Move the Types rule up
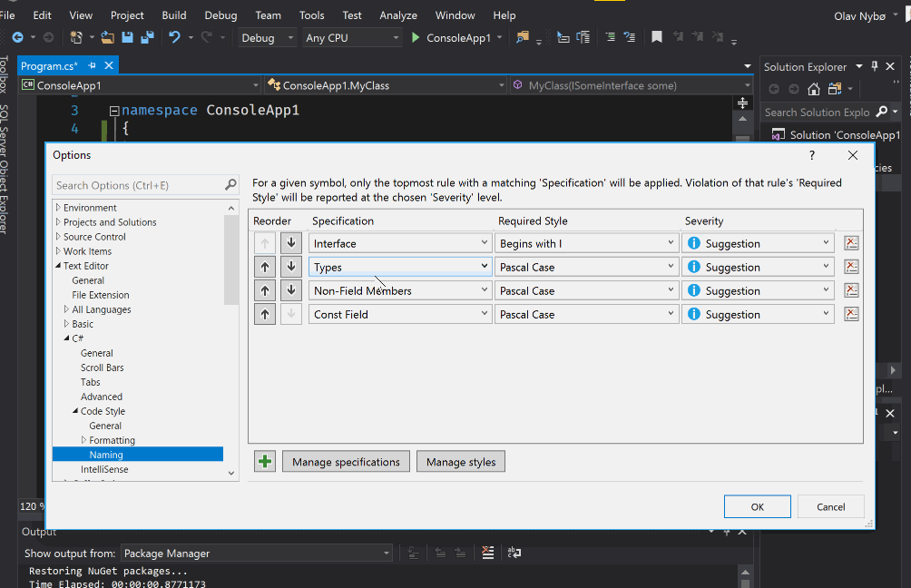Screen dimensions: 911x588 [265, 267]
